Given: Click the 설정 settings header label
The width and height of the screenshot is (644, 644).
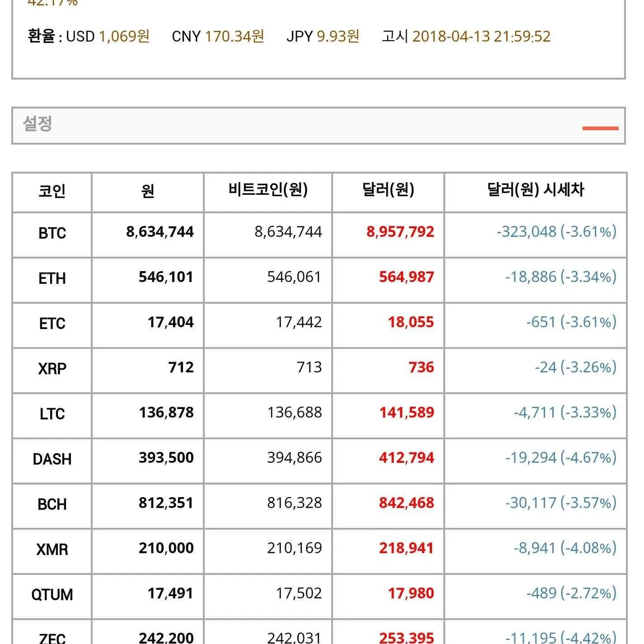Looking at the screenshot, I should click(38, 124).
